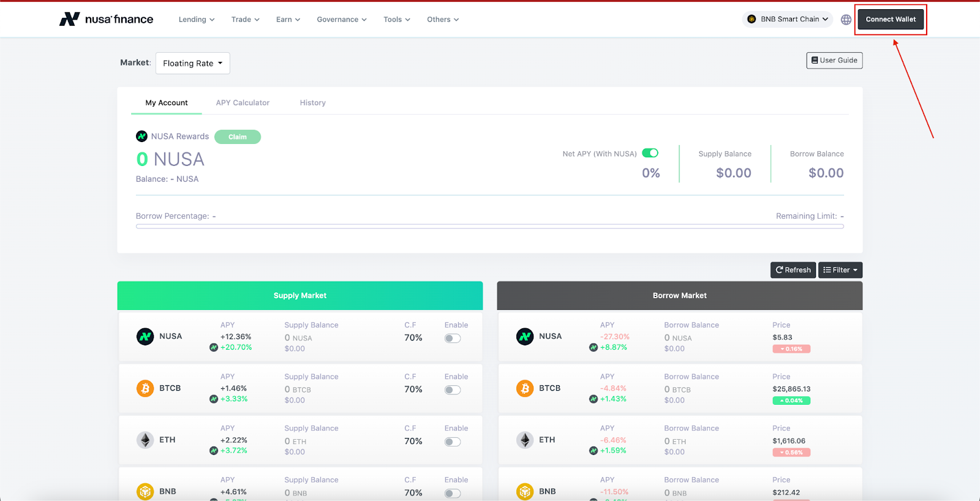The height and width of the screenshot is (501, 980).
Task: Switch to My Account tab
Action: click(167, 103)
